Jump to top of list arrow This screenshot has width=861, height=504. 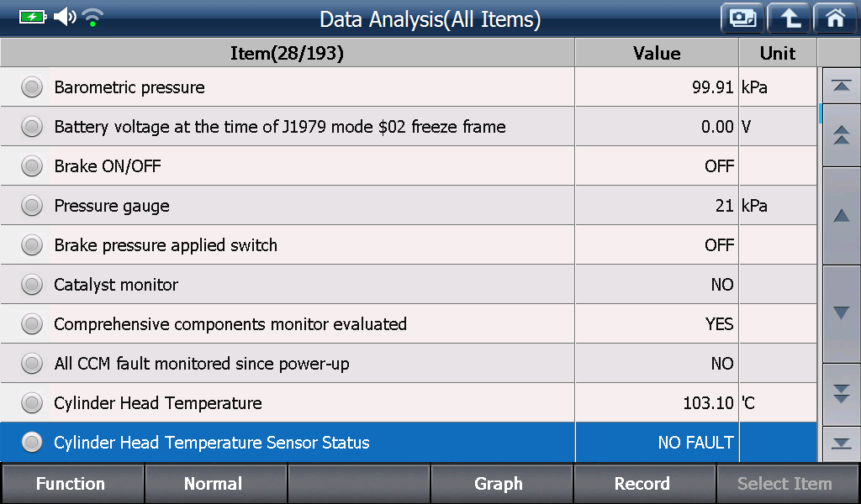841,86
